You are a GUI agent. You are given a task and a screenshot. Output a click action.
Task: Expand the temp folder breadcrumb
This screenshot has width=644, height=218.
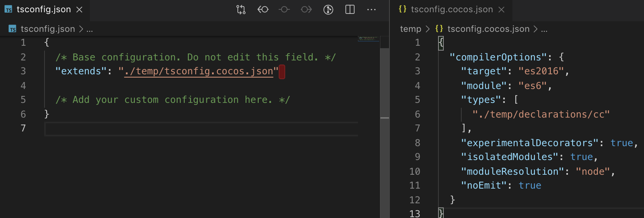[410, 29]
